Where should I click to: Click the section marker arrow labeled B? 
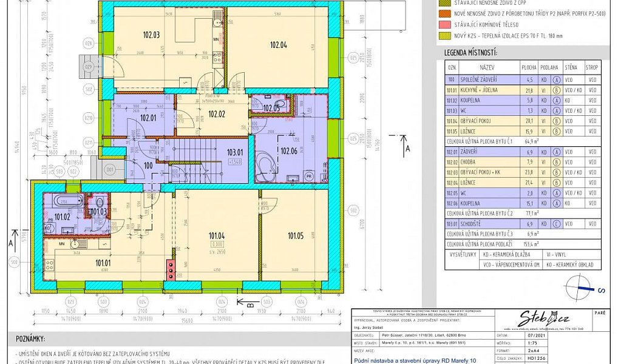(247, 303)
